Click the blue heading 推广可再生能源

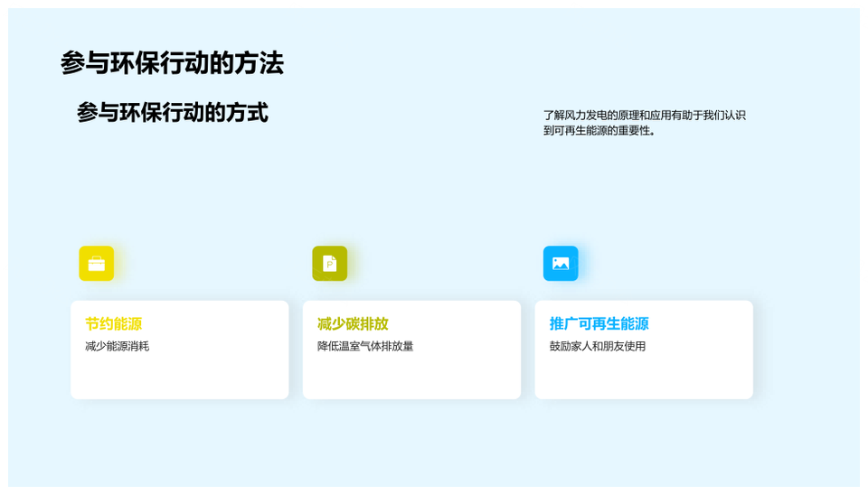(x=599, y=323)
